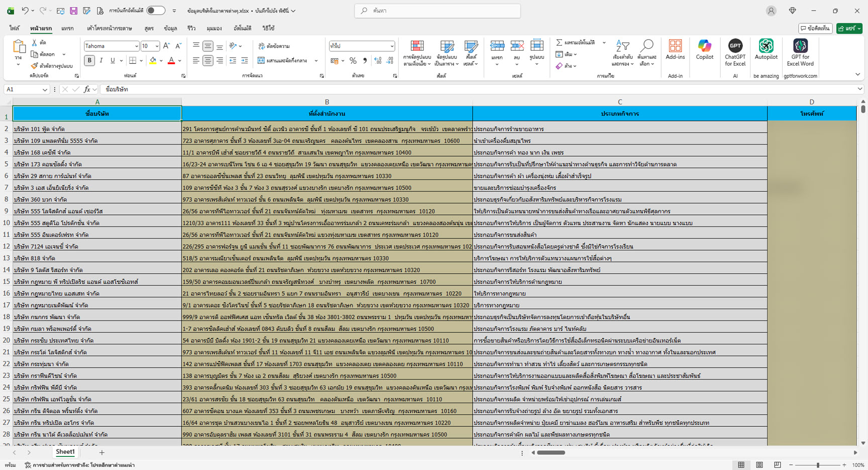This screenshot has height=470, width=868.
Task: Click the Share button
Action: [x=849, y=29]
